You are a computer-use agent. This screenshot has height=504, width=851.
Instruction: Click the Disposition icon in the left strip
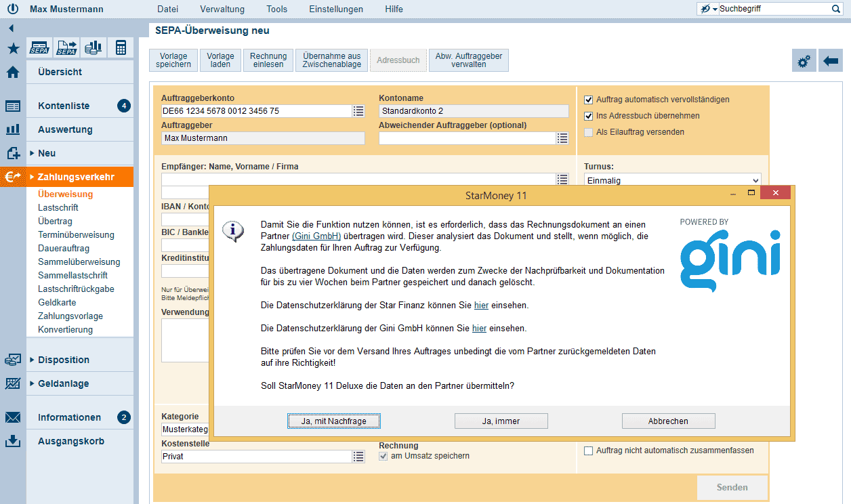coord(13,360)
